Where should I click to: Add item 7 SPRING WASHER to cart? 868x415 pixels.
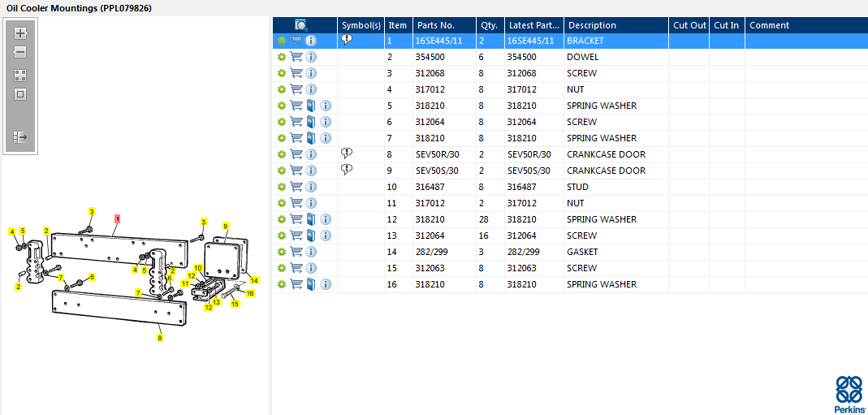click(x=296, y=138)
